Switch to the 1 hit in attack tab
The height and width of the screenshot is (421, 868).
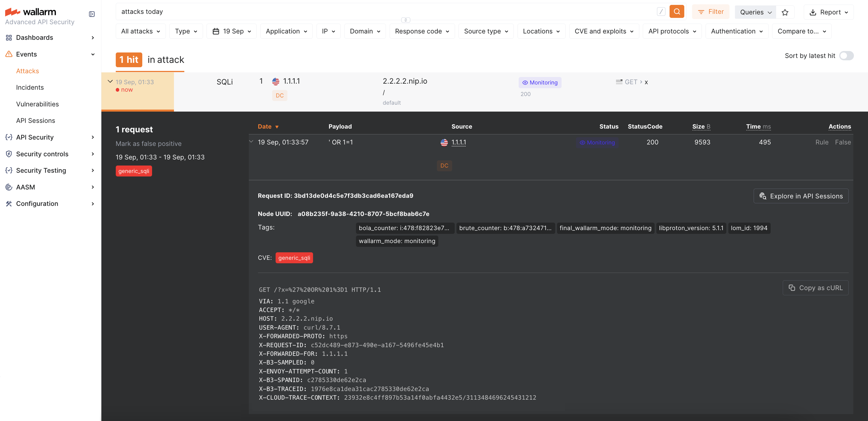click(149, 60)
